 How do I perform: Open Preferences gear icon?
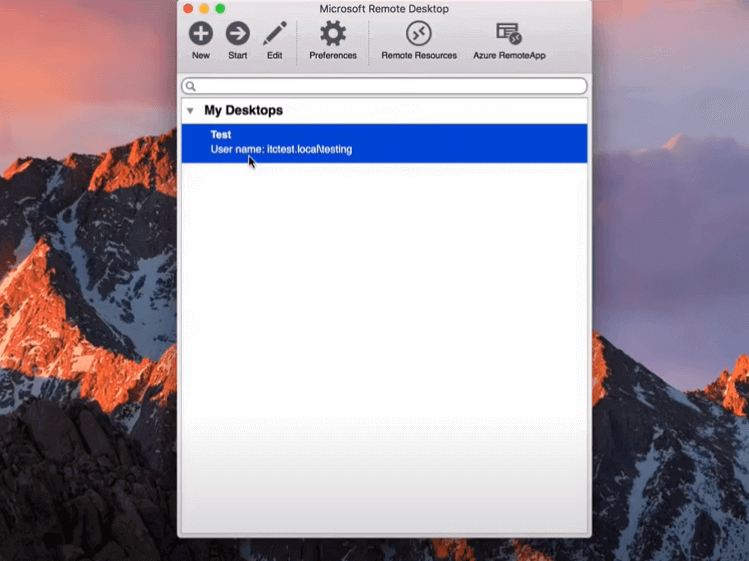pyautogui.click(x=333, y=33)
